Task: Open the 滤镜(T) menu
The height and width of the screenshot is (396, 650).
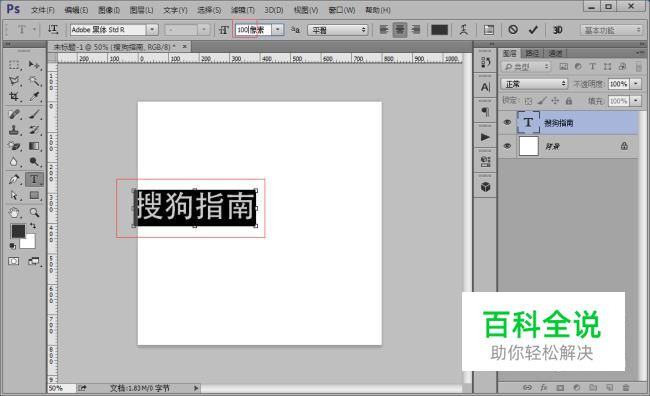Action: (243, 10)
